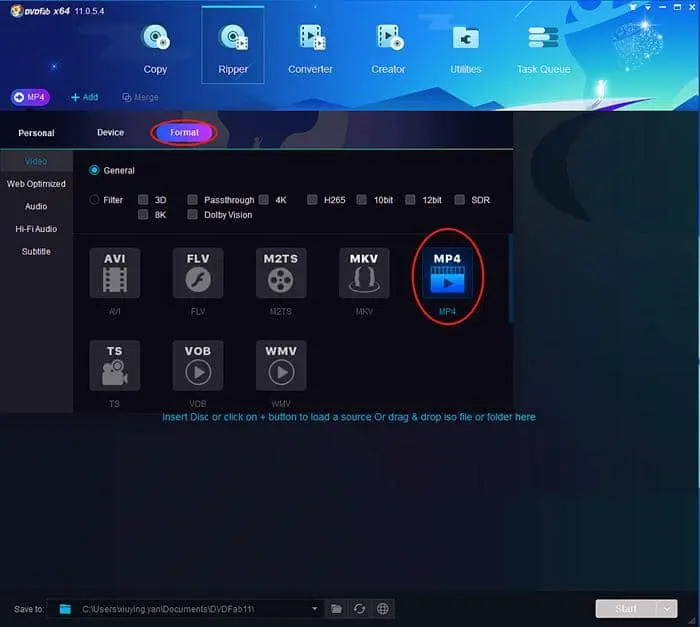Browse output folder with folder icon

click(x=336, y=609)
